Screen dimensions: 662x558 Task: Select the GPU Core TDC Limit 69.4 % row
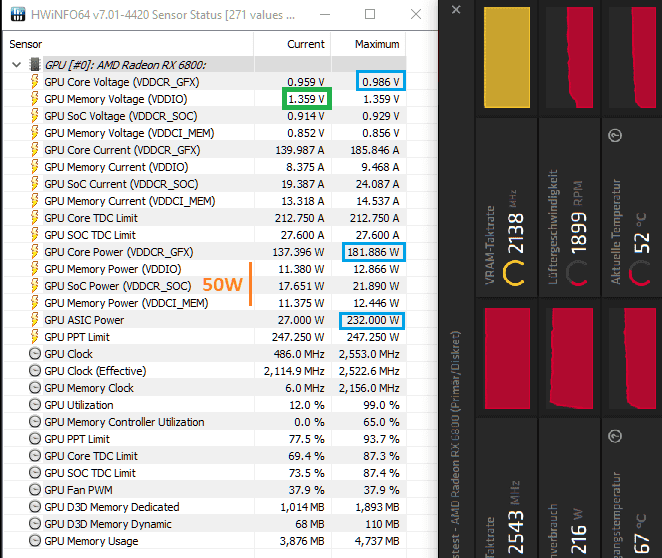[204, 456]
